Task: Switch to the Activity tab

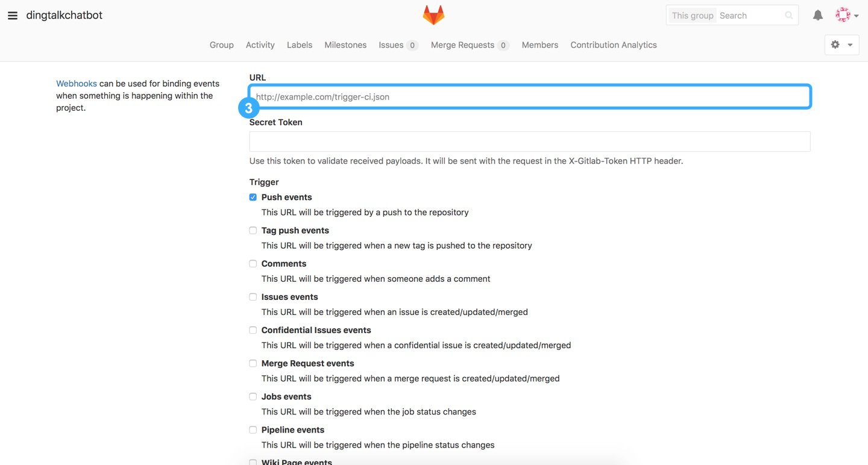Action: 260,45
